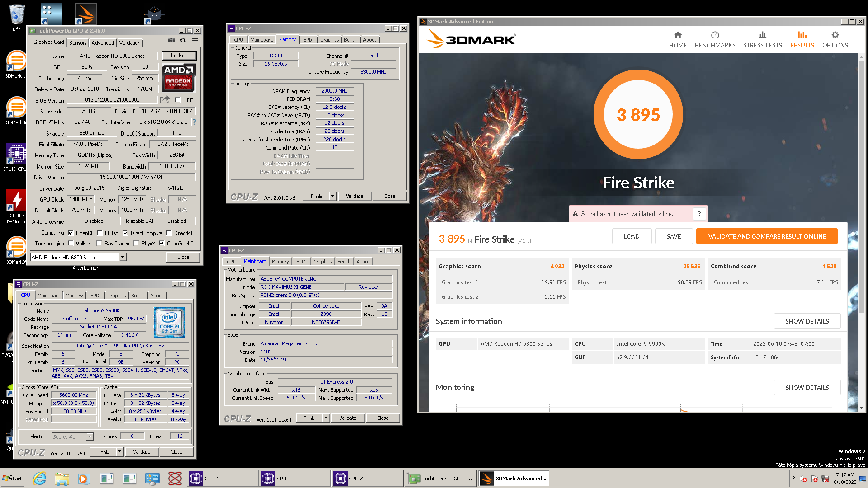Open the AMD Radeon HD 6800 Series GPU dropdown
Image resolution: width=868 pixels, height=488 pixels.
123,257
